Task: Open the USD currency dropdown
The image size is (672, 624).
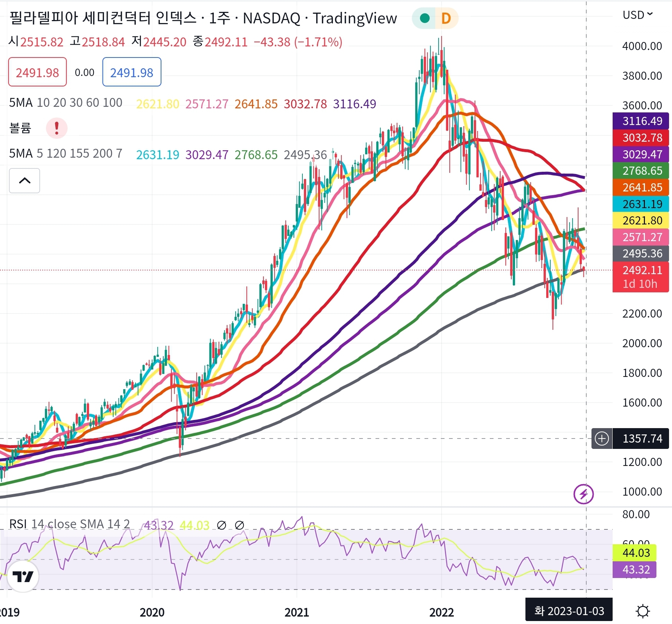Action: click(x=637, y=15)
